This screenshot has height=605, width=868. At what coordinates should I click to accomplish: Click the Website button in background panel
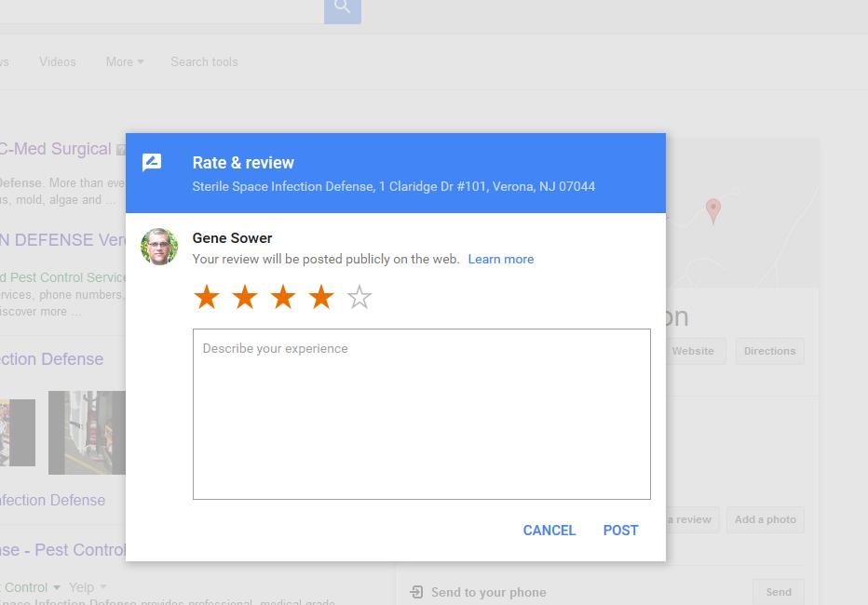(696, 351)
